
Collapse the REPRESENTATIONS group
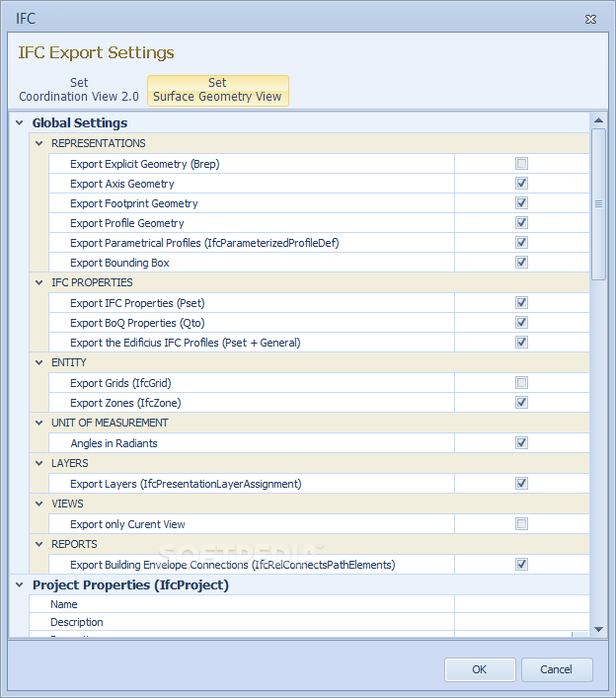(x=38, y=144)
